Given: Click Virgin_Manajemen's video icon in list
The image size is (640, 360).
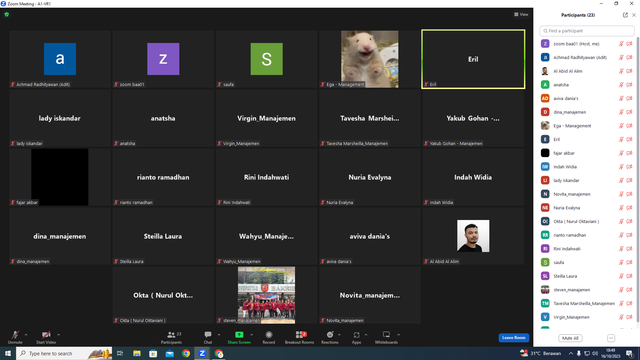Looking at the screenshot, I should coord(629,317).
